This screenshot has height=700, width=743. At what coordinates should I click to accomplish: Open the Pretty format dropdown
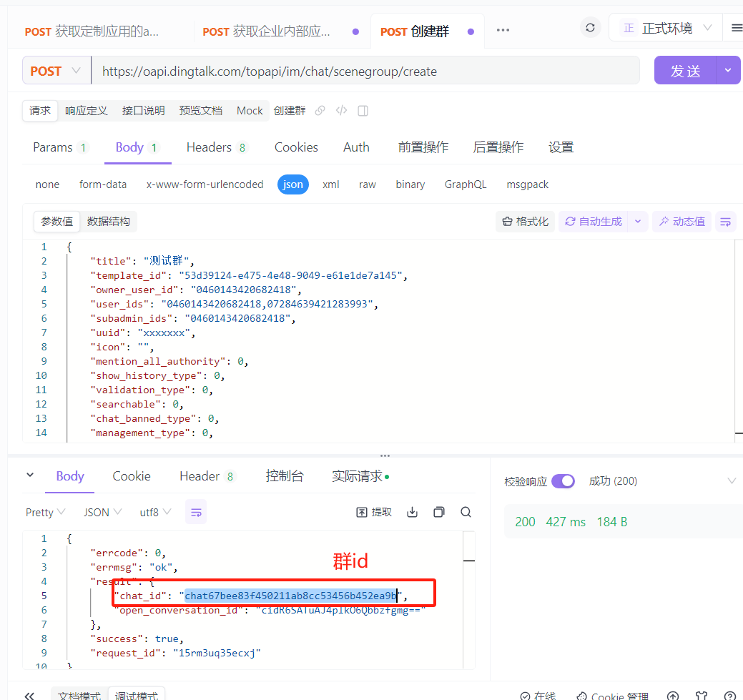click(x=46, y=512)
